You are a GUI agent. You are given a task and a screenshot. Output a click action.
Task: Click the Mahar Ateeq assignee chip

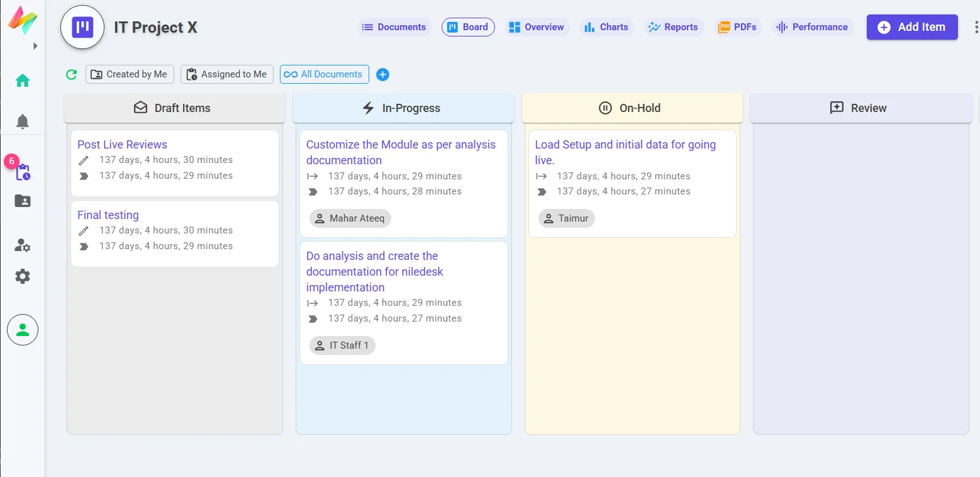350,218
